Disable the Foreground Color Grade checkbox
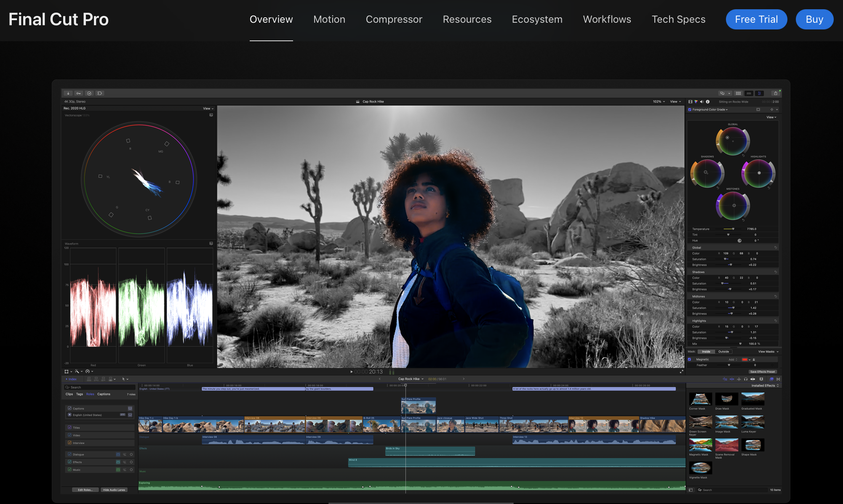Viewport: 843px width, 504px height. tap(690, 110)
